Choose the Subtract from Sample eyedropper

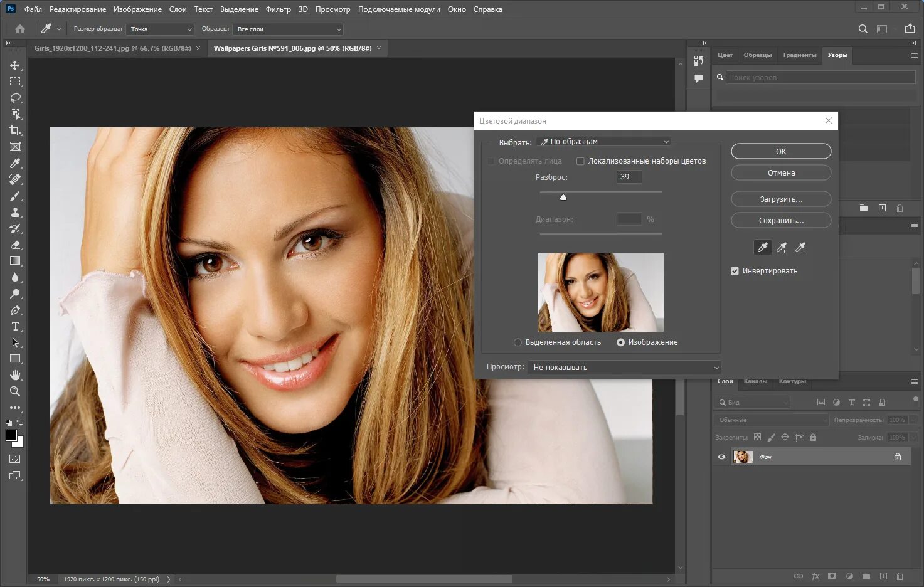click(x=800, y=248)
